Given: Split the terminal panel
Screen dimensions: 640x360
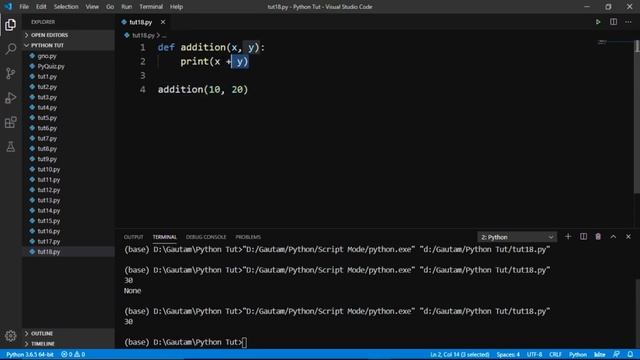Looking at the screenshot, I should tap(583, 237).
